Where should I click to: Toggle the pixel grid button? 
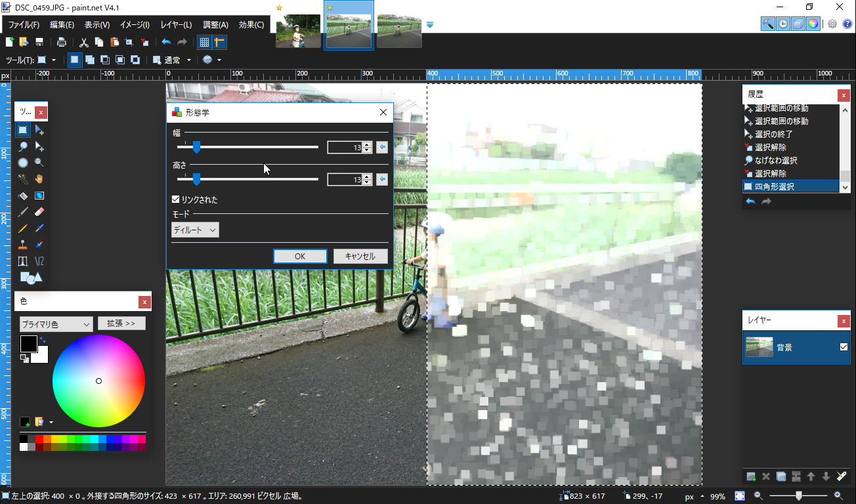[x=204, y=42]
